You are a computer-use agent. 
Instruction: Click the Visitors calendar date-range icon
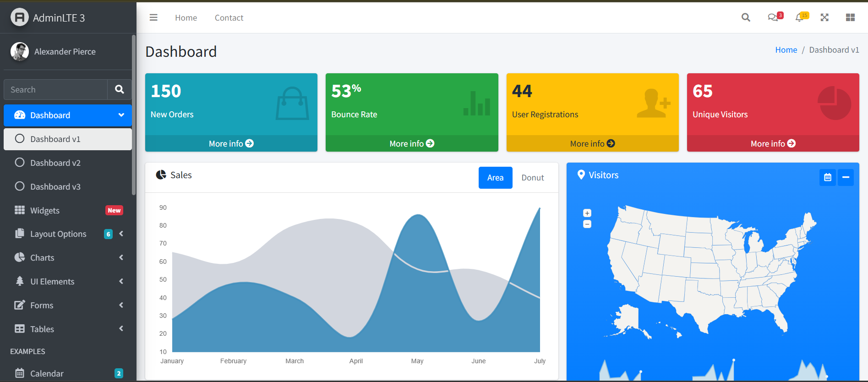point(827,177)
